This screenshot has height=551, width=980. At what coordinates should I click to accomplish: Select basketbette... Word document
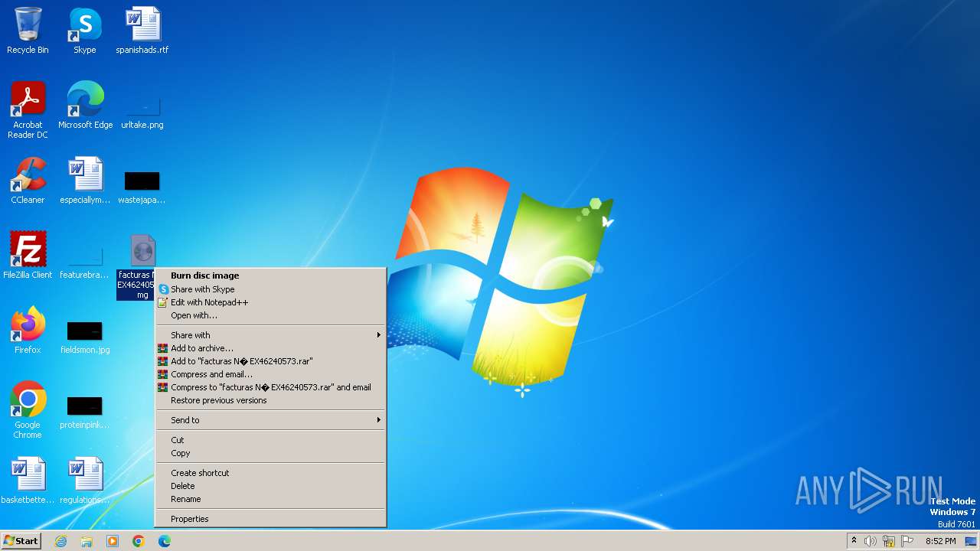point(28,481)
